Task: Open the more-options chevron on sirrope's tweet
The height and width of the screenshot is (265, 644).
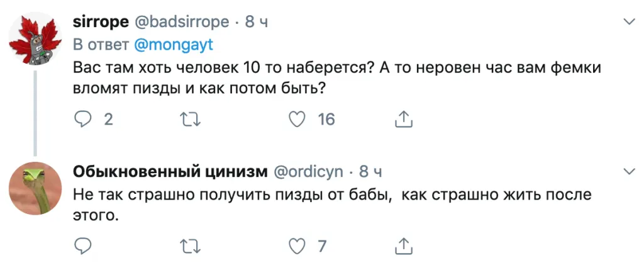Action: coord(628,23)
